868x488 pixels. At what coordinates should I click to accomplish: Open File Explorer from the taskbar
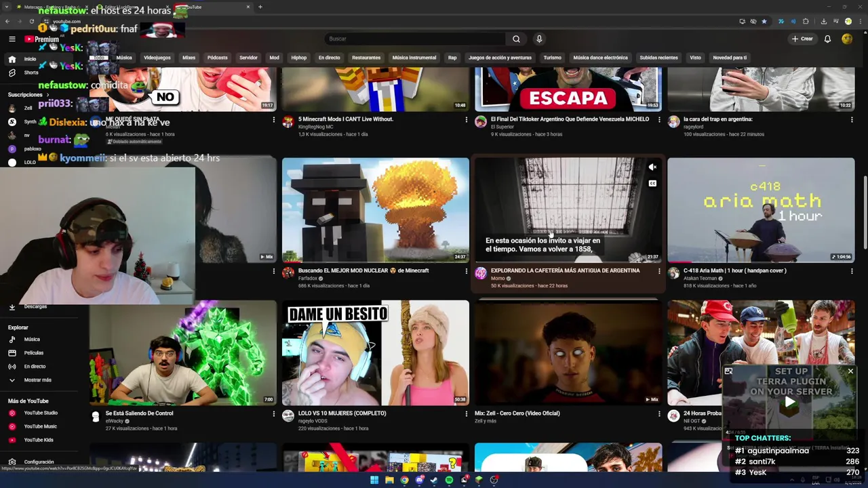pyautogui.click(x=389, y=480)
